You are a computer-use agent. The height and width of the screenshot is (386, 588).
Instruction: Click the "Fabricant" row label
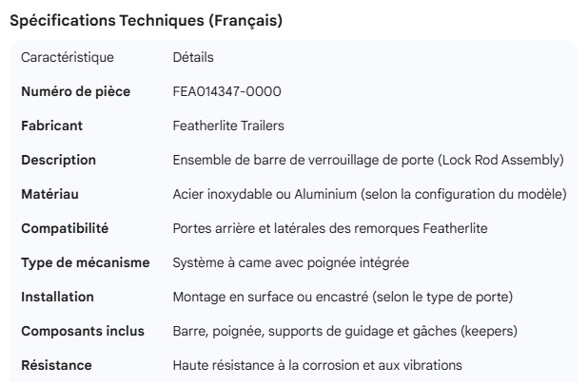[52, 125]
